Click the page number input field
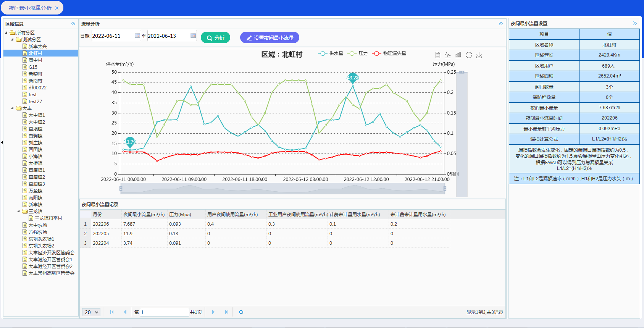 (x=164, y=312)
